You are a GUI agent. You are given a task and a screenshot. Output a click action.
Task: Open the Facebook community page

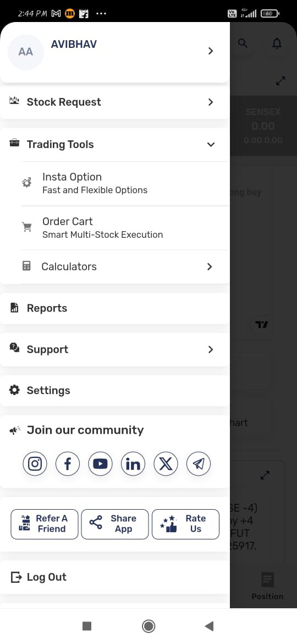point(68,464)
